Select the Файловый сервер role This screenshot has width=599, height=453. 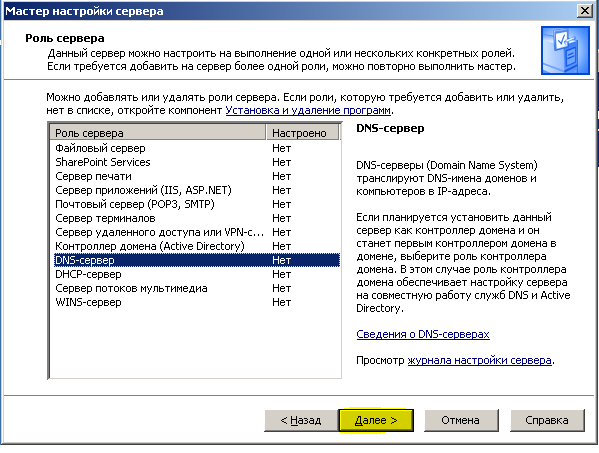point(195,148)
